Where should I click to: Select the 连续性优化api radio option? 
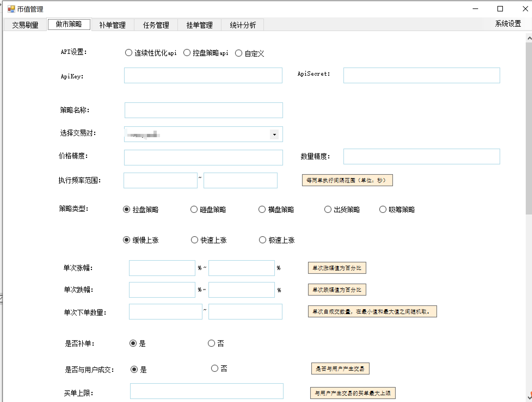(129, 53)
